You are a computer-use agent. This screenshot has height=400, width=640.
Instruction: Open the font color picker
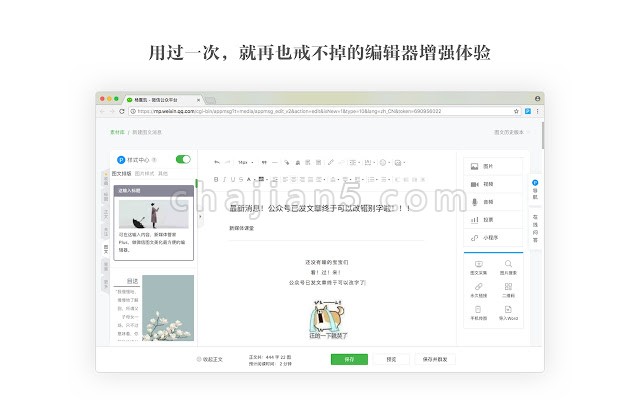pos(250,179)
